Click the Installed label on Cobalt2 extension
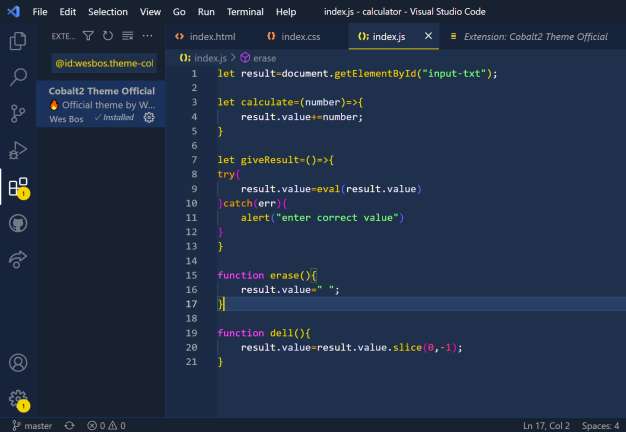626x432 pixels. 115,117
